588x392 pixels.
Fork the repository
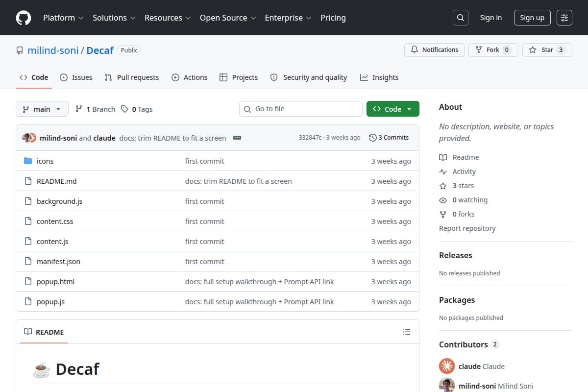click(x=493, y=50)
